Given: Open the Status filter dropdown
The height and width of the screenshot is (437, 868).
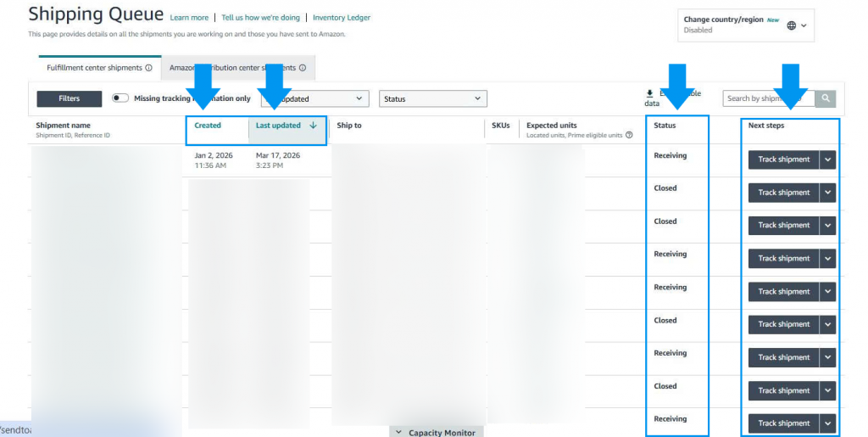Looking at the screenshot, I should click(x=432, y=99).
